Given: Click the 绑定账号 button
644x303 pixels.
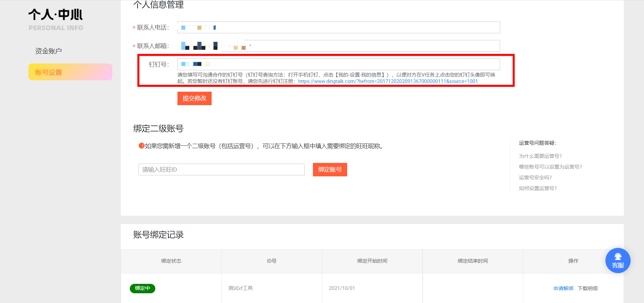Looking at the screenshot, I should tap(330, 170).
